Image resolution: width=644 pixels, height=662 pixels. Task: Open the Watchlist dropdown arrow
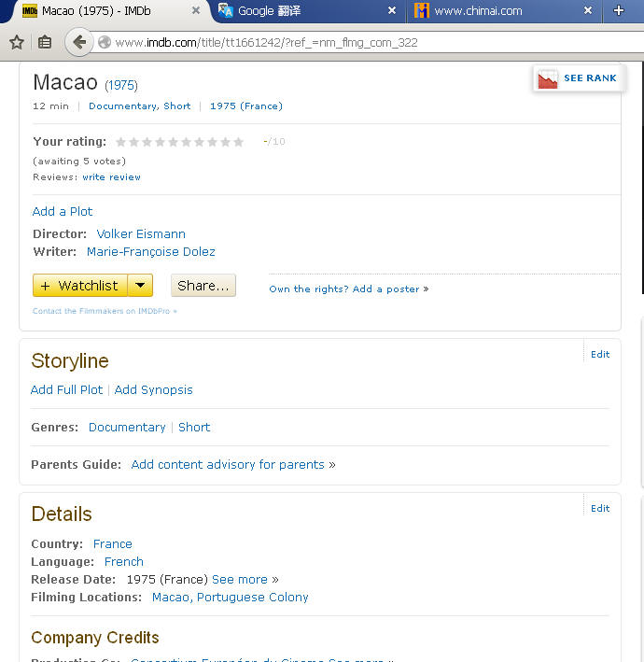[140, 286]
